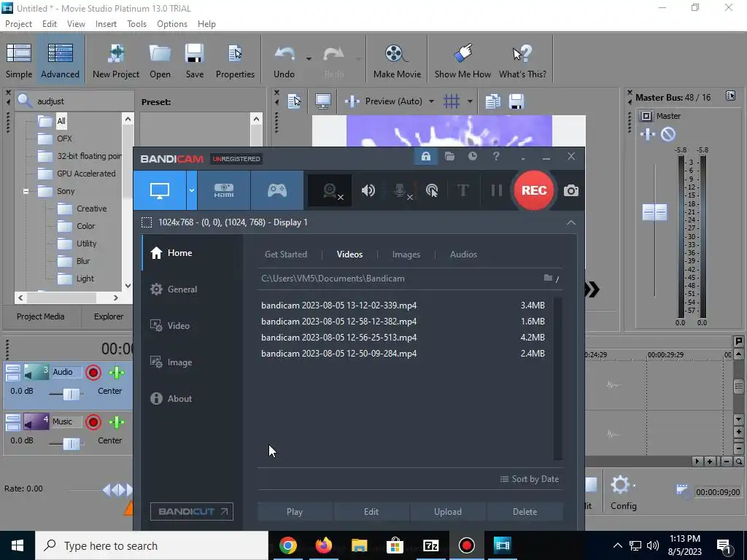Adjust Audio track volume slider

(x=71, y=394)
